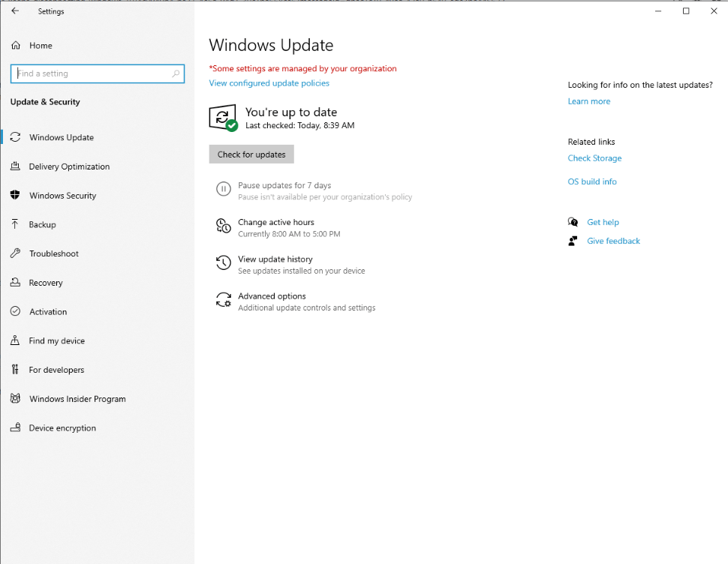The height and width of the screenshot is (564, 728).
Task: Go to Windows Security section
Action: pyautogui.click(x=63, y=196)
